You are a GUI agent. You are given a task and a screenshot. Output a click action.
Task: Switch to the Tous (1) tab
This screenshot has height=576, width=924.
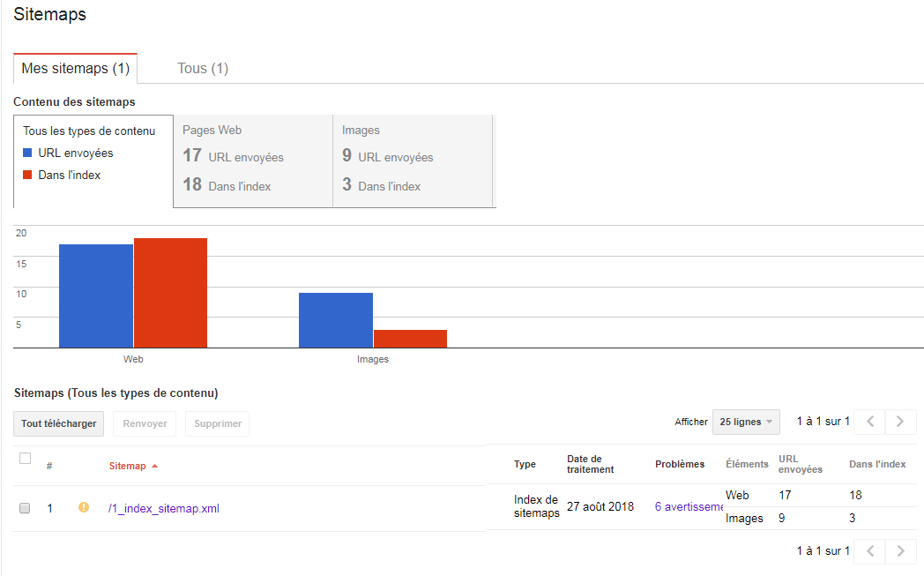203,69
